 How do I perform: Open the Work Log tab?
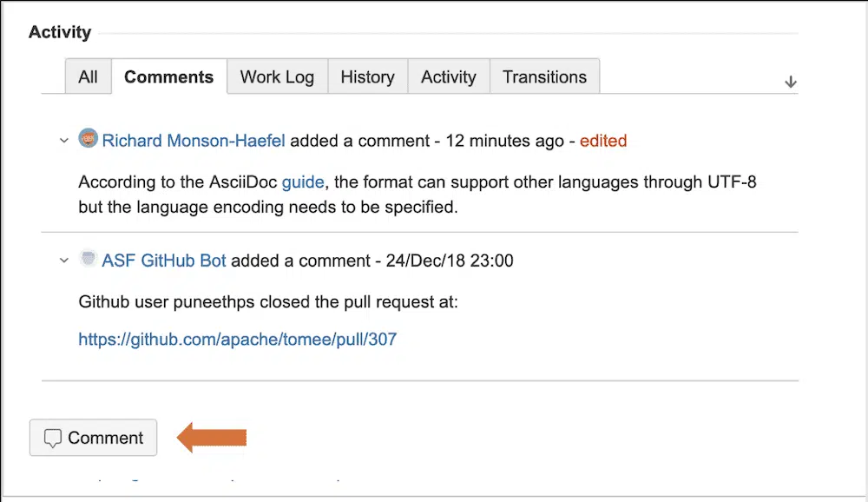pos(277,76)
